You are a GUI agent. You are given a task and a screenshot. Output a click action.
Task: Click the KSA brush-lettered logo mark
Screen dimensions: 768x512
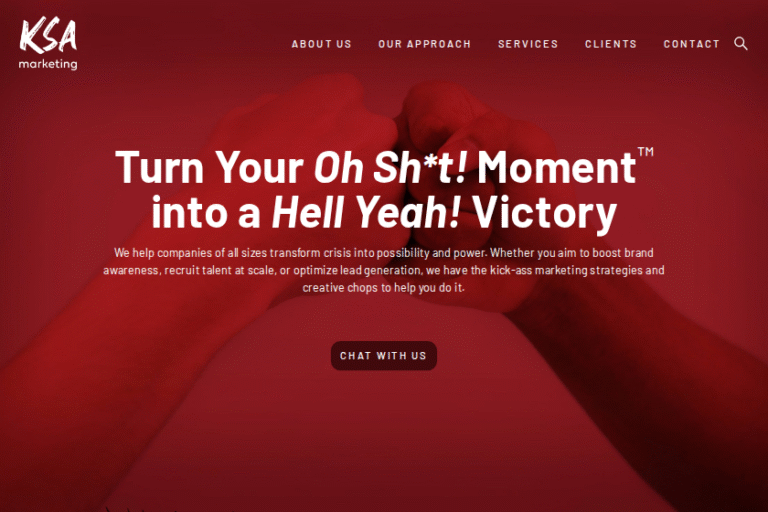pyautogui.click(x=48, y=35)
